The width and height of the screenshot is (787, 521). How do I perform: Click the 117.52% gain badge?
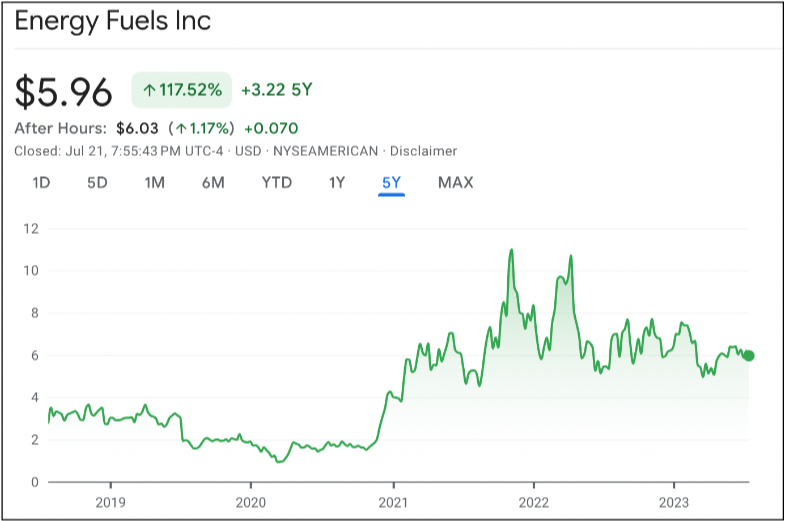182,90
